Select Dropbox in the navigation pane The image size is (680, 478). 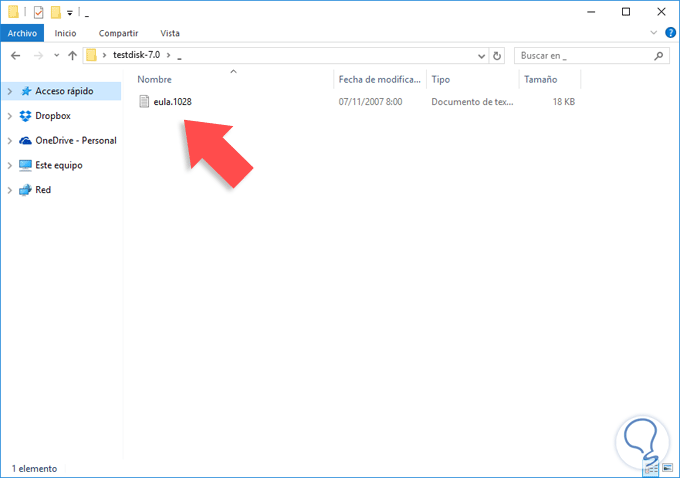(x=52, y=116)
